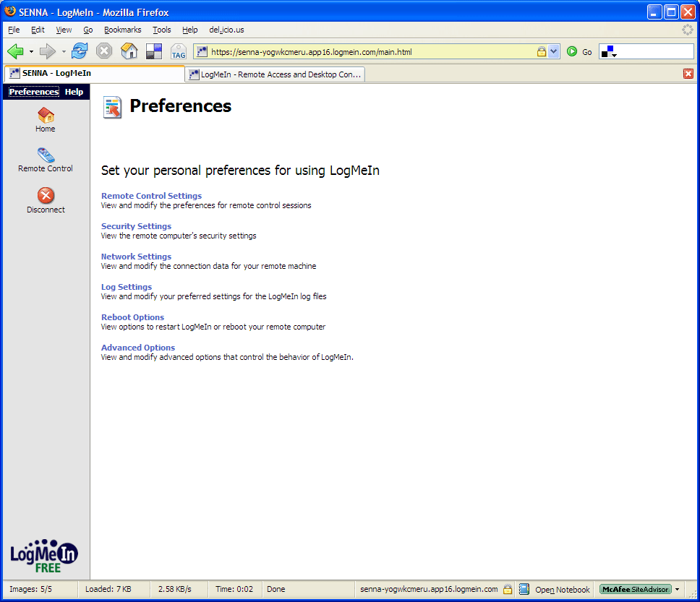
Task: Click the 'Loaded: 7 KB' status entry
Action: [x=108, y=589]
